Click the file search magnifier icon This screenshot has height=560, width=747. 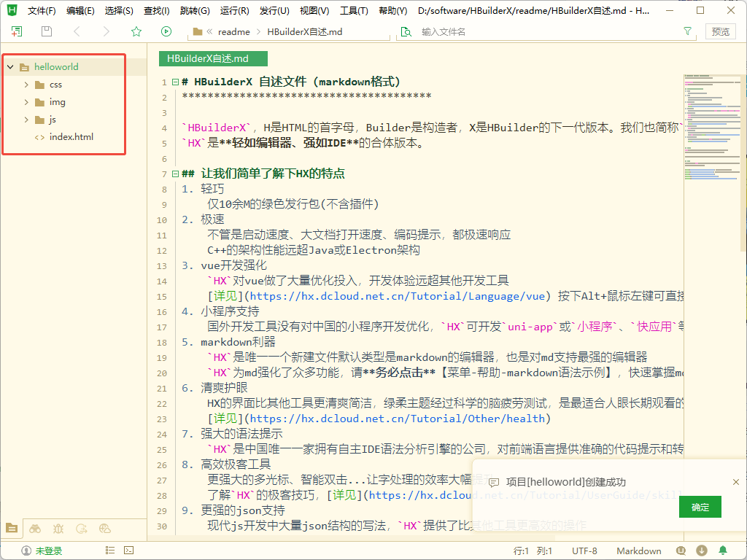(x=406, y=32)
